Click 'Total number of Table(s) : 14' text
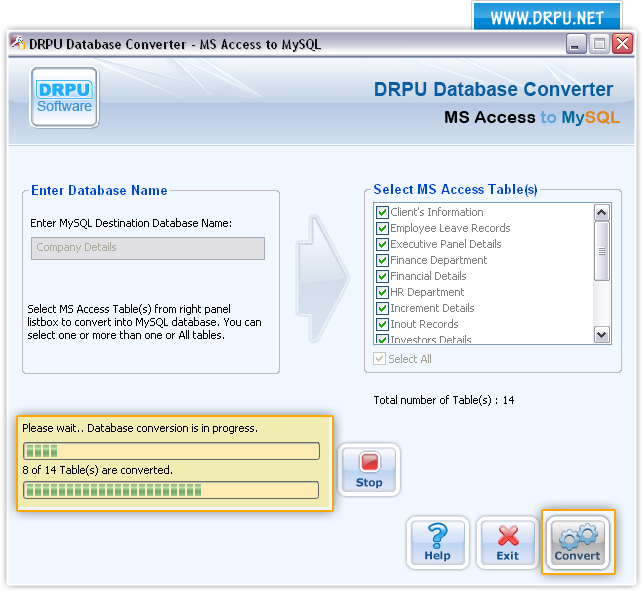 [x=444, y=400]
